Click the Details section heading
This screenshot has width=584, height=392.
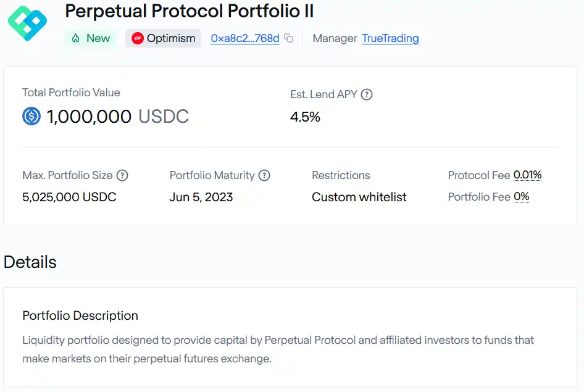[30, 262]
